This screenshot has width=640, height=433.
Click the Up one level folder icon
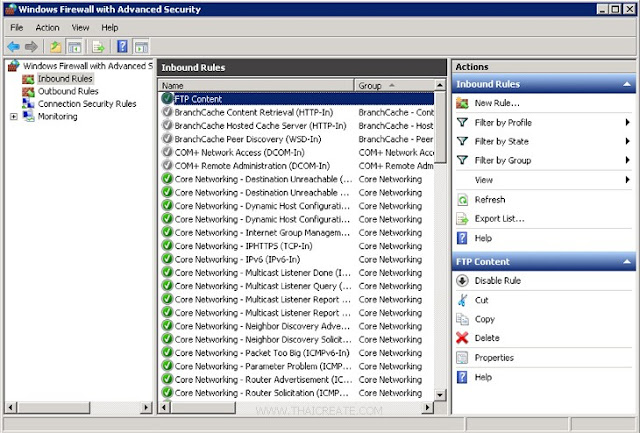click(x=56, y=47)
